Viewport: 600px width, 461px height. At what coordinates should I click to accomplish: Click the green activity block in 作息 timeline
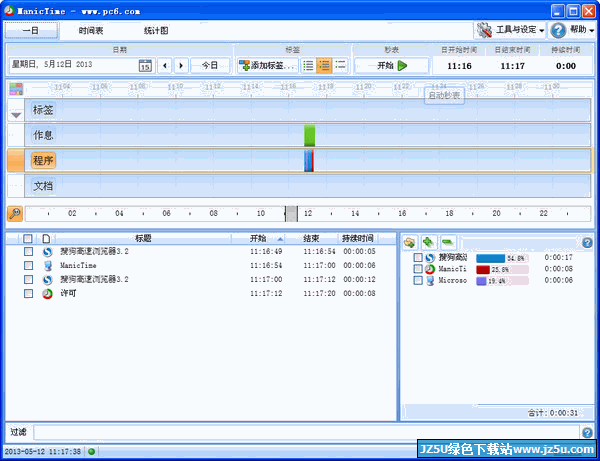[310, 135]
